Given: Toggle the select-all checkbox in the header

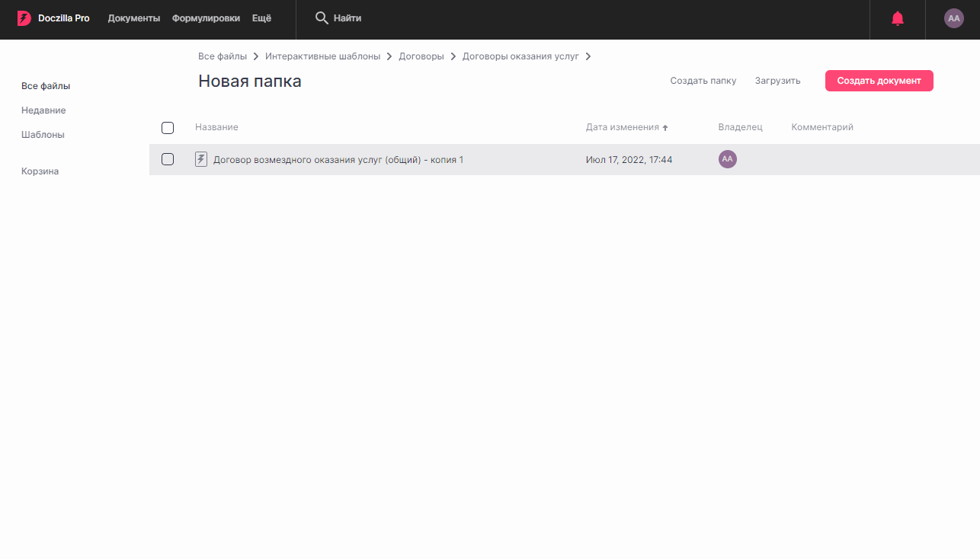Looking at the screenshot, I should 168,128.
